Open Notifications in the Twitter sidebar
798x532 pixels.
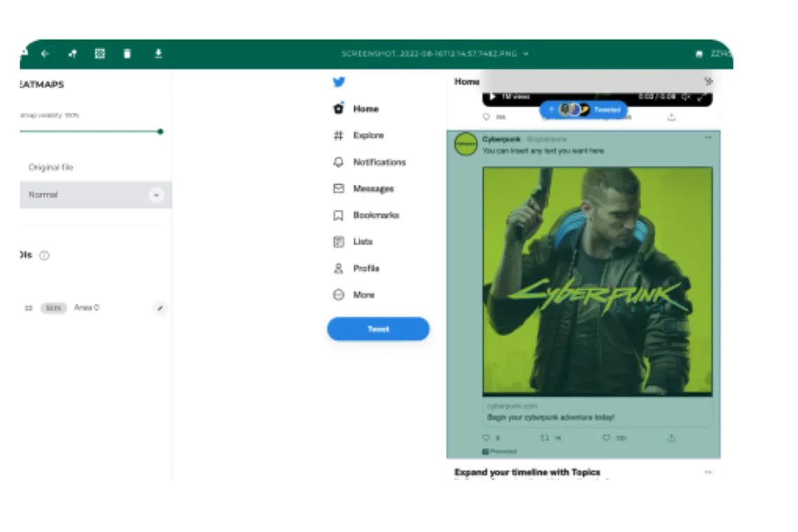(x=370, y=162)
